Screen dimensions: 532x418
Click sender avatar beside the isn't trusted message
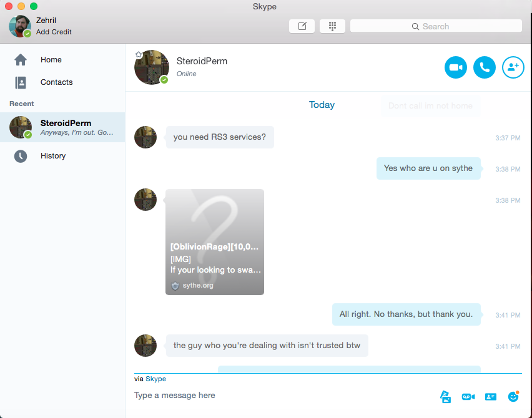145,346
